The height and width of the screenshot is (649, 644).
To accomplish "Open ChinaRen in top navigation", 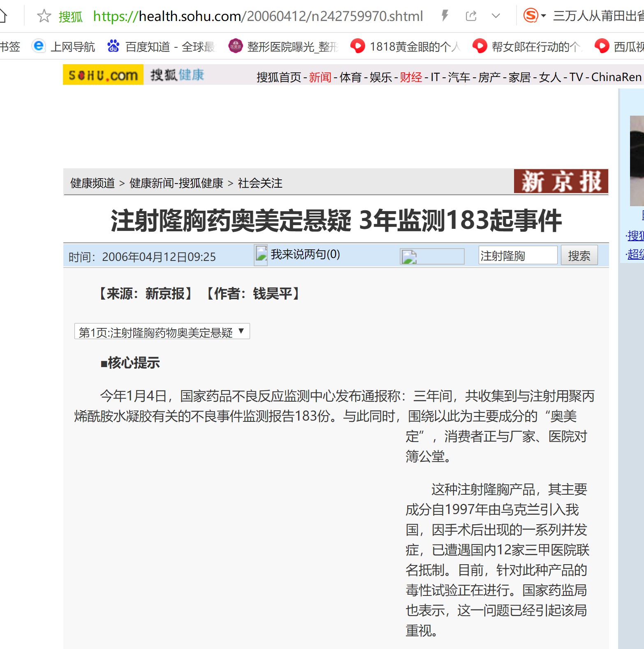I will [x=616, y=77].
